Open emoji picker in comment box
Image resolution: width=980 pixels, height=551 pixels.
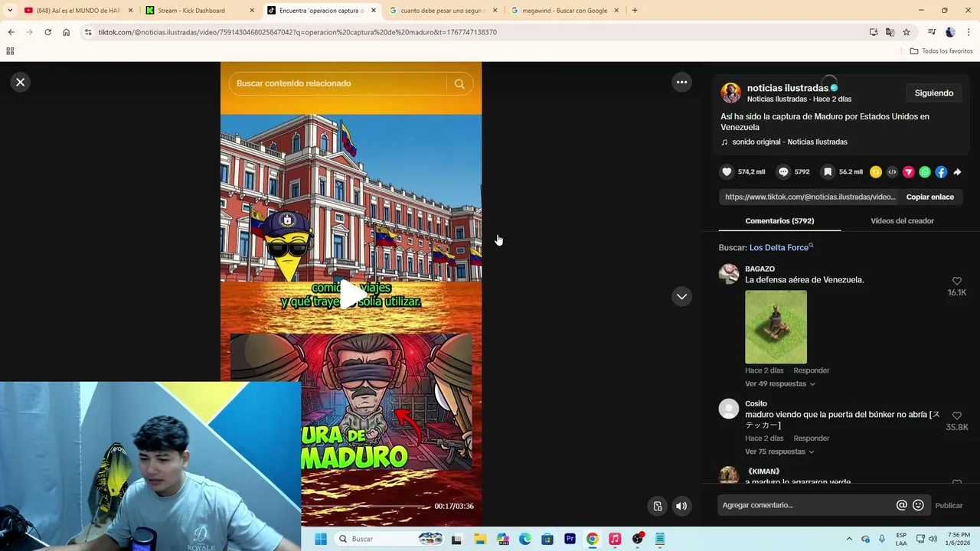[918, 505]
